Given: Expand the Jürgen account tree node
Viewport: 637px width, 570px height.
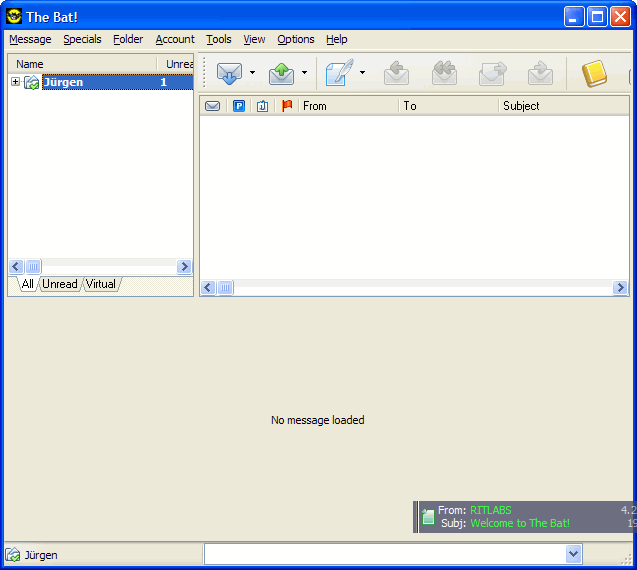Looking at the screenshot, I should 15,82.
